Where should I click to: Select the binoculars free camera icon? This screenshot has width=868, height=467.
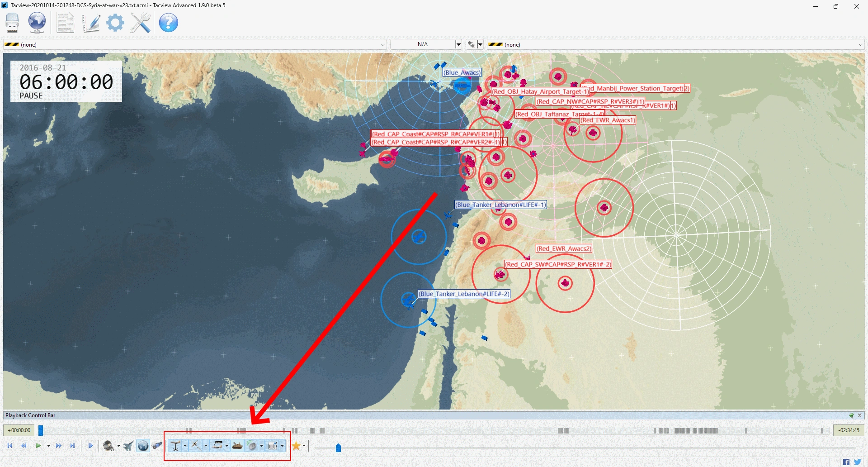[x=157, y=446]
